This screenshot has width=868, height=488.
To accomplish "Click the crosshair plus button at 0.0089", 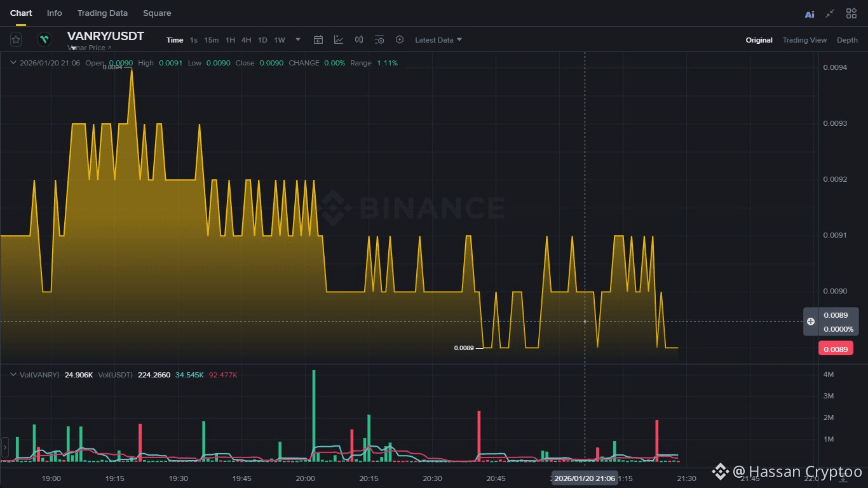I will pyautogui.click(x=811, y=322).
